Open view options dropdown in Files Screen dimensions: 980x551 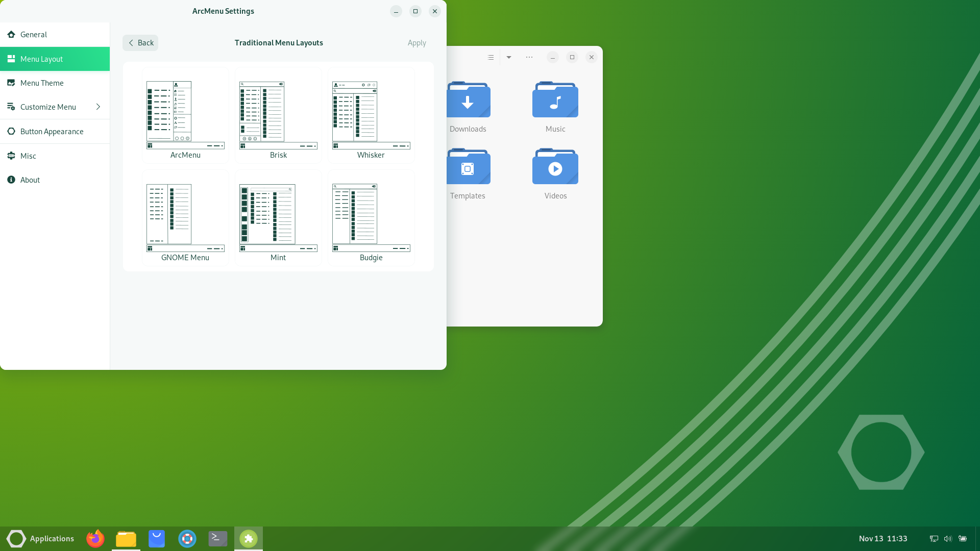[509, 57]
